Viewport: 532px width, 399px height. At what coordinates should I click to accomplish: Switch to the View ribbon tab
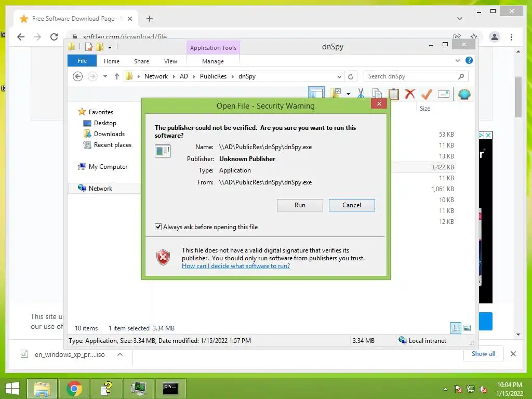(x=170, y=61)
